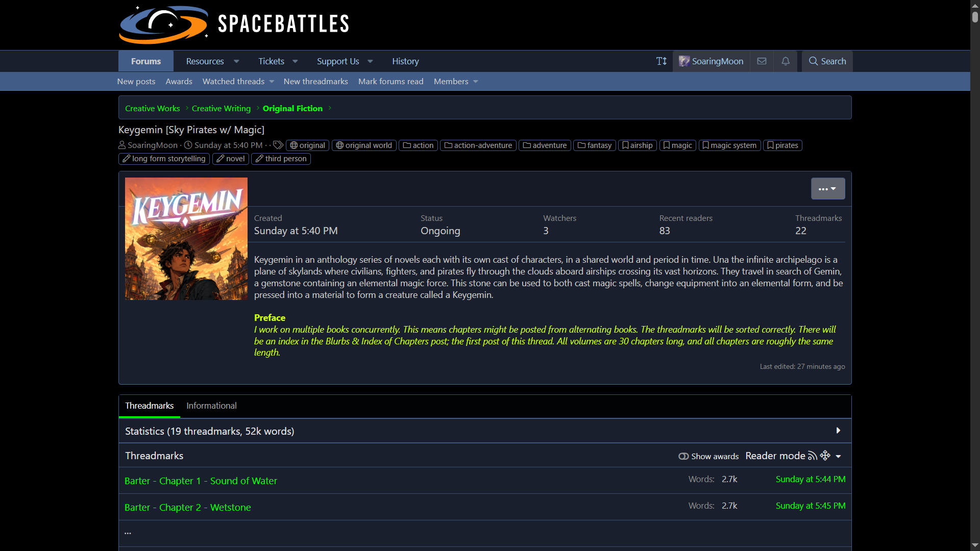This screenshot has height=551, width=980.
Task: Open the Support Us menu item
Action: click(x=338, y=61)
